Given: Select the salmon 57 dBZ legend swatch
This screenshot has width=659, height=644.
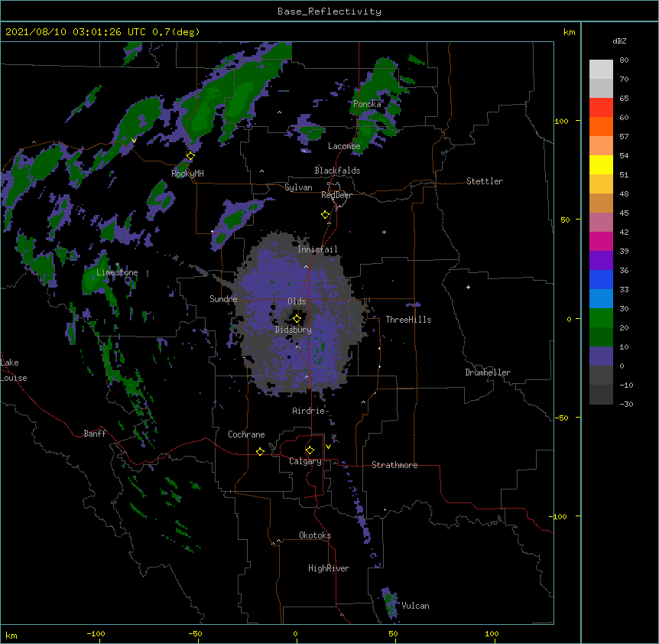Looking at the screenshot, I should pos(601,145).
